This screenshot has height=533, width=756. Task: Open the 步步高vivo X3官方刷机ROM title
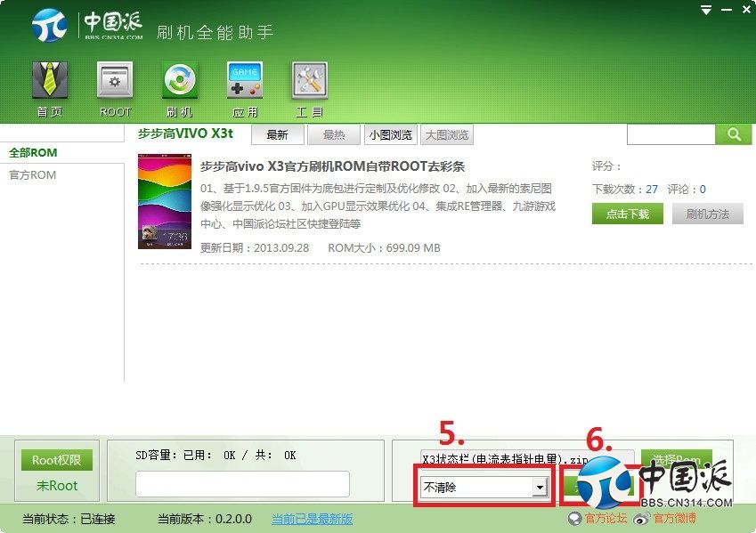[x=332, y=166]
